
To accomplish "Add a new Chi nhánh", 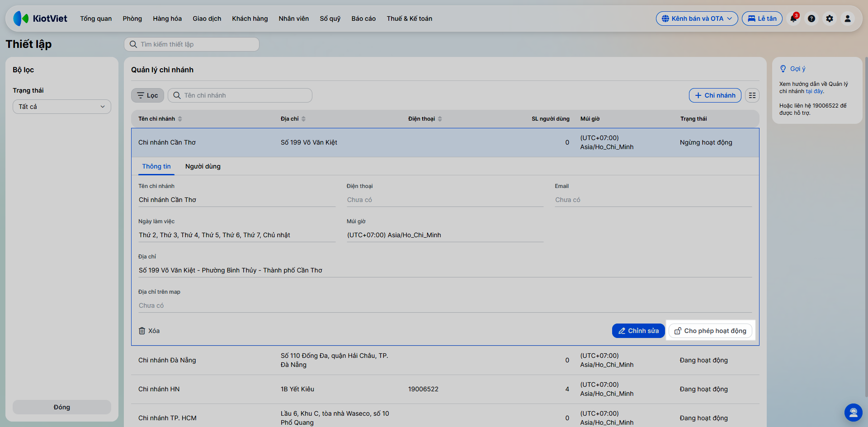I will (715, 95).
